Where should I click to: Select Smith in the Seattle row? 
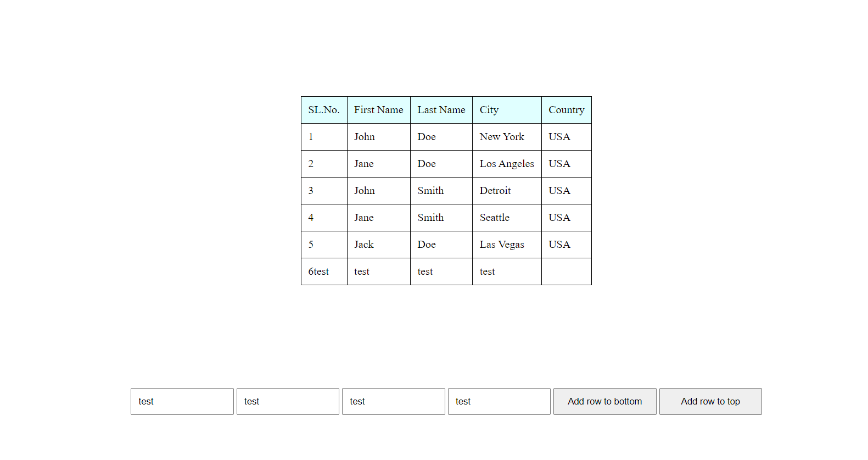(441, 218)
